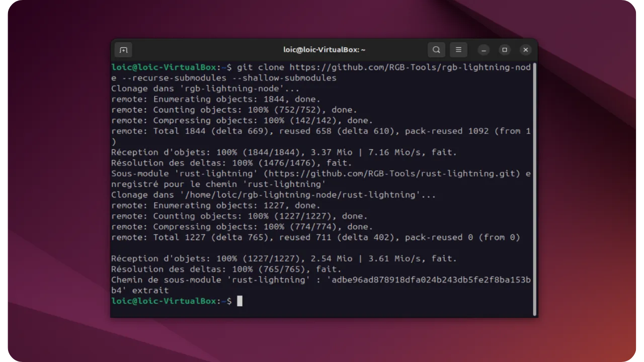
Task: Open the terminal hamburger menu
Action: point(458,50)
